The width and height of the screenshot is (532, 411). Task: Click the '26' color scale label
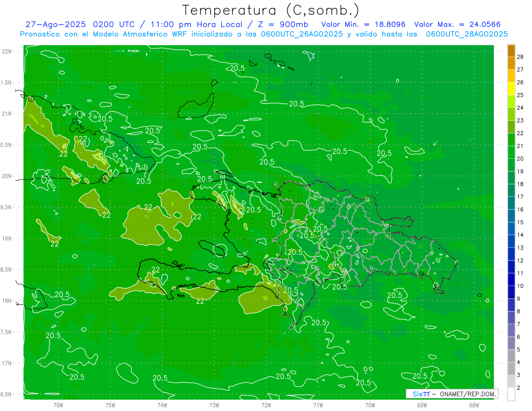click(520, 82)
